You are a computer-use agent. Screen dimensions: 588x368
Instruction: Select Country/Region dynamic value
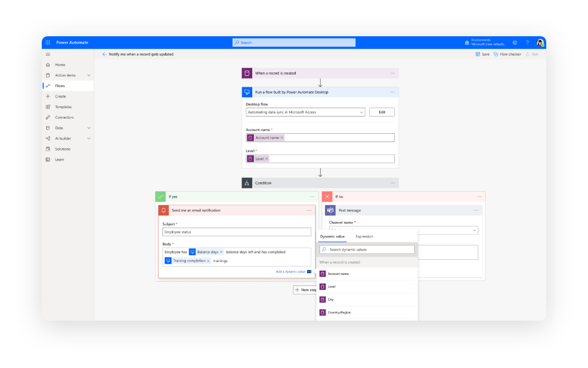[x=367, y=312]
